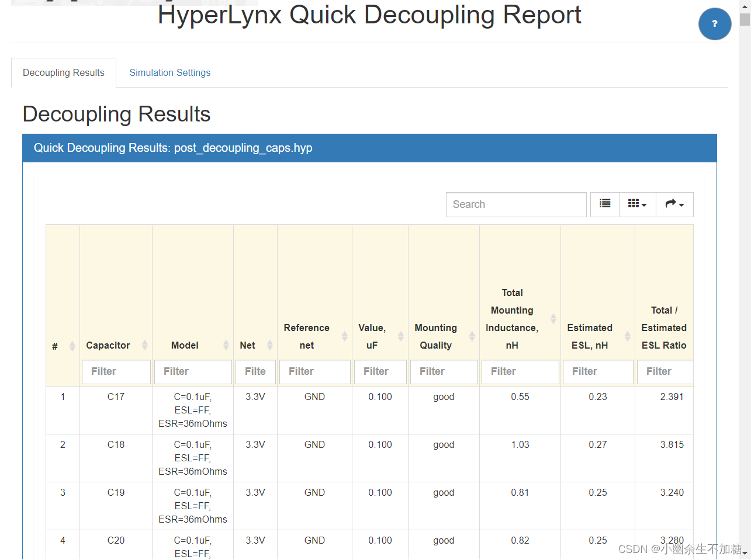Click the Estimated ESL filter box
The width and height of the screenshot is (751, 560).
click(x=598, y=371)
